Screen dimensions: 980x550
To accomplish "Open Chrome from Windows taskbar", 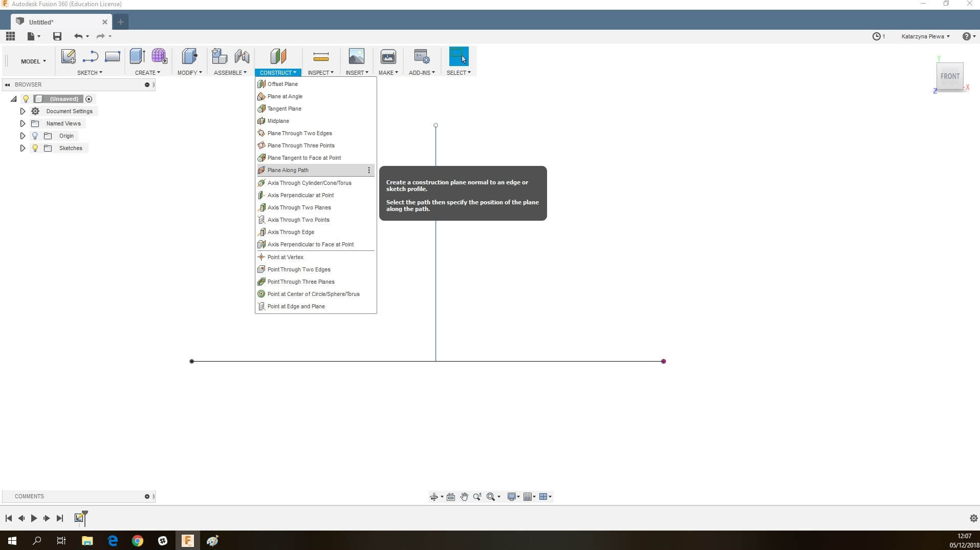I will [x=138, y=541].
